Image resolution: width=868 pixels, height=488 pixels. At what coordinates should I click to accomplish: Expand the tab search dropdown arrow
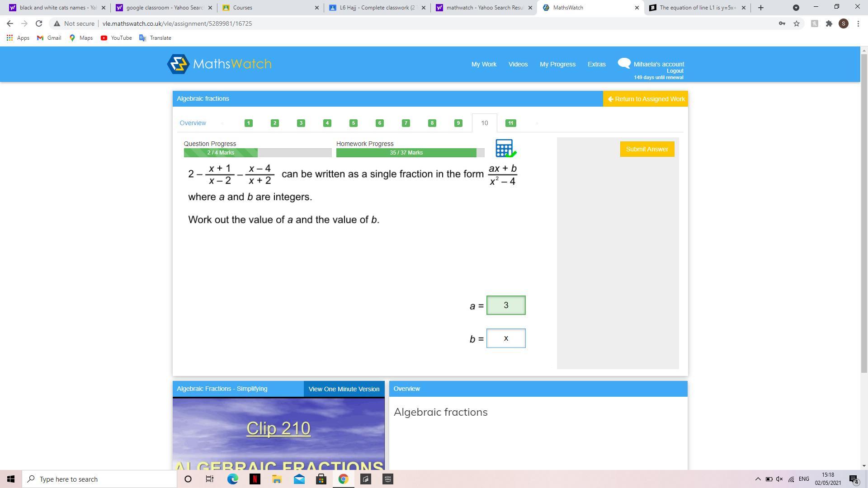pyautogui.click(x=796, y=8)
